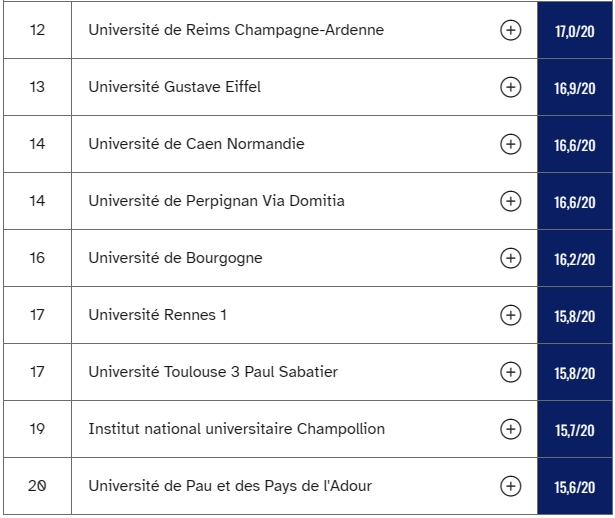Expand the Université Gustave Eiffel row
Screen dimensions: 615x518
[510, 87]
